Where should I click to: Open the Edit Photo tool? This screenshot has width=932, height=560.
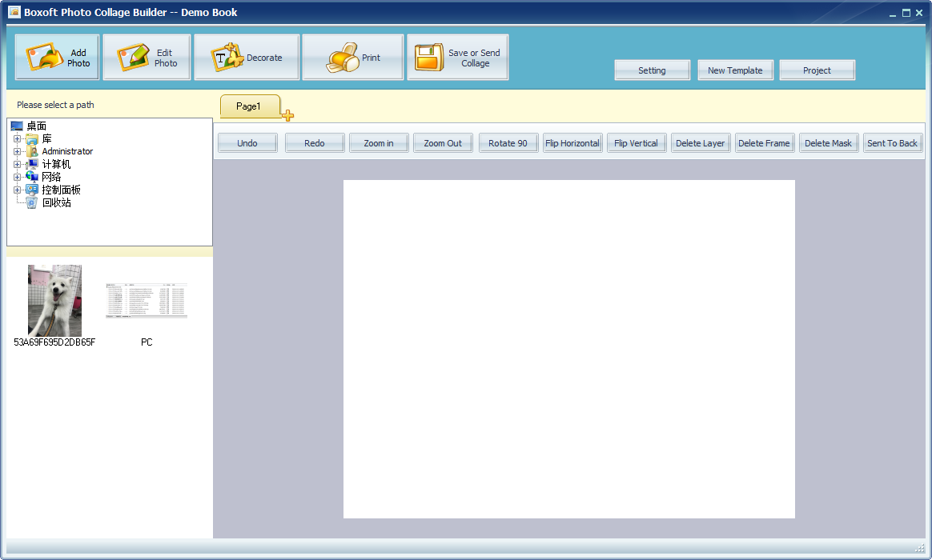coord(146,56)
